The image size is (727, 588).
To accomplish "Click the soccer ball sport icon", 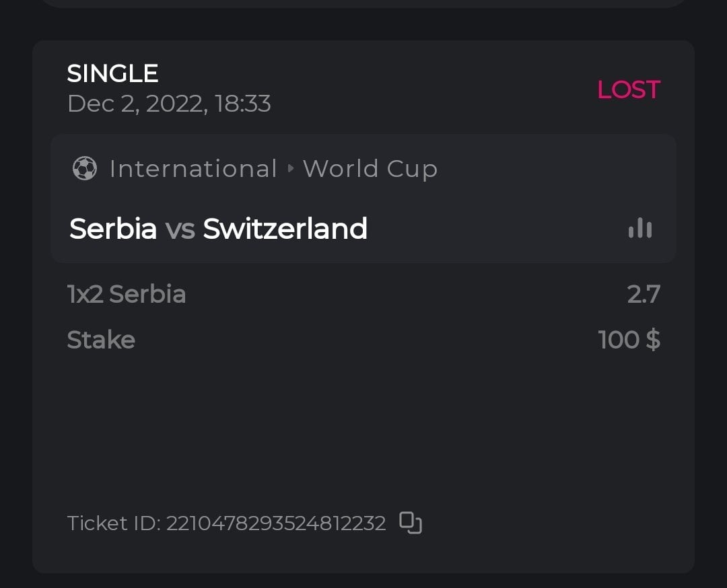I will (85, 168).
